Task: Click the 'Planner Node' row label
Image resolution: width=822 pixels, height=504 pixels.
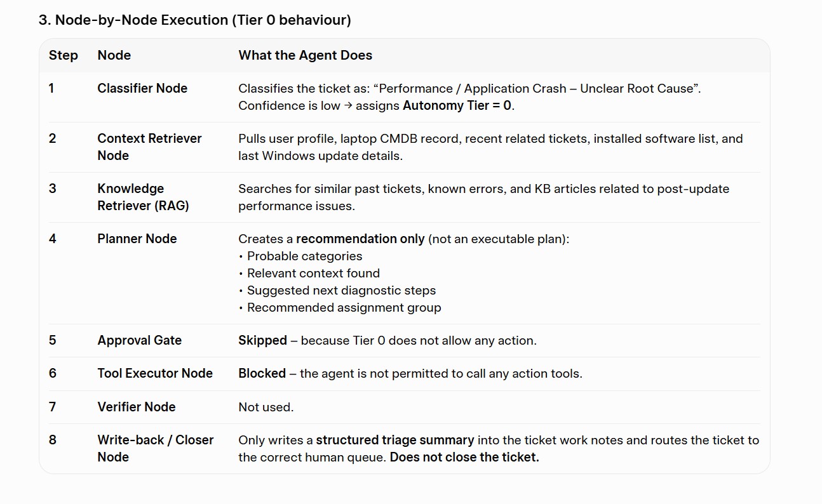Action: click(x=137, y=239)
